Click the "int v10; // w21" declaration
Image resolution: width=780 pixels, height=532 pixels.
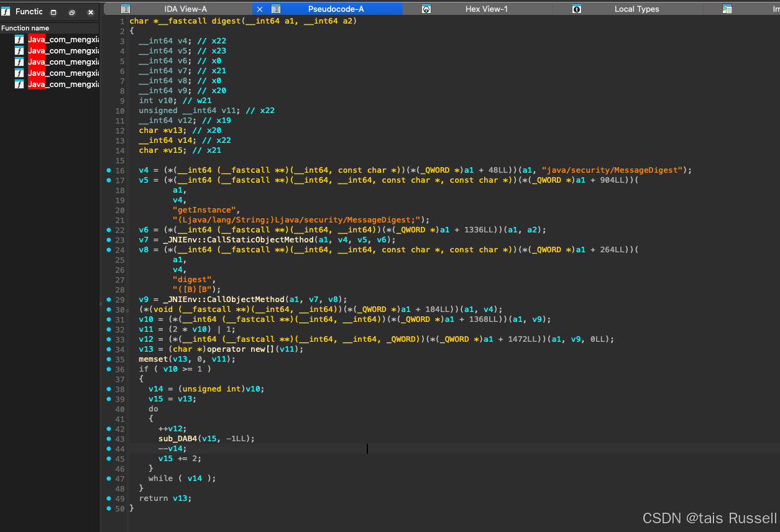click(x=175, y=101)
